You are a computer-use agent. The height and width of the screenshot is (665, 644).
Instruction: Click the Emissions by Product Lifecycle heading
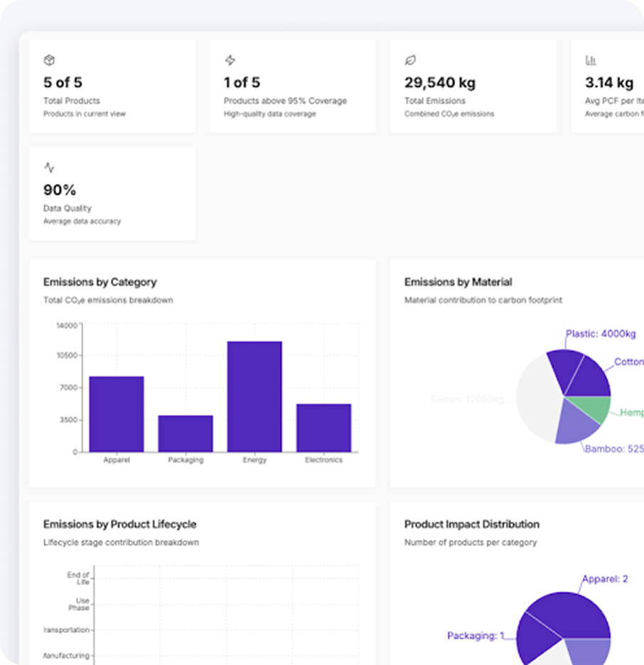[x=119, y=524]
